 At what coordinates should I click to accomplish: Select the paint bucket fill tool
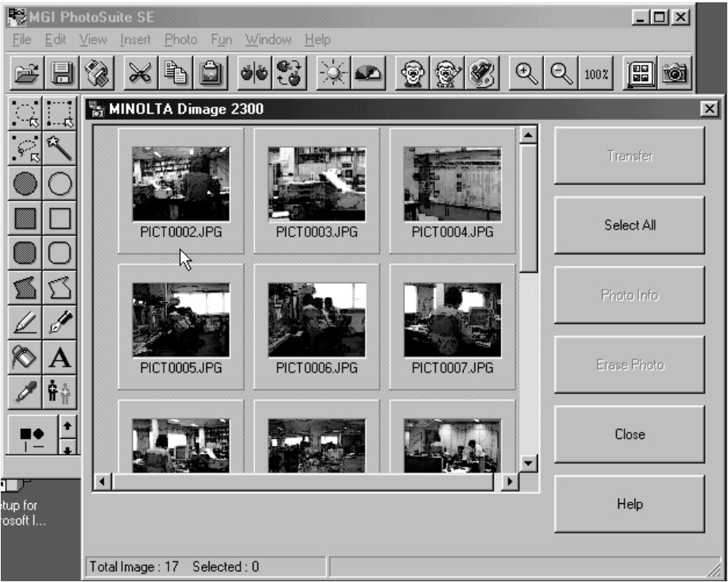tap(25, 357)
